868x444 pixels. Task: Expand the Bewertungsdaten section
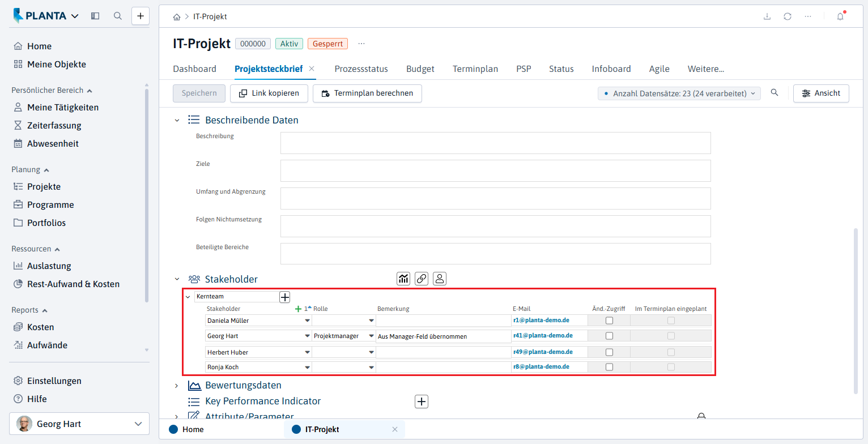click(176, 386)
